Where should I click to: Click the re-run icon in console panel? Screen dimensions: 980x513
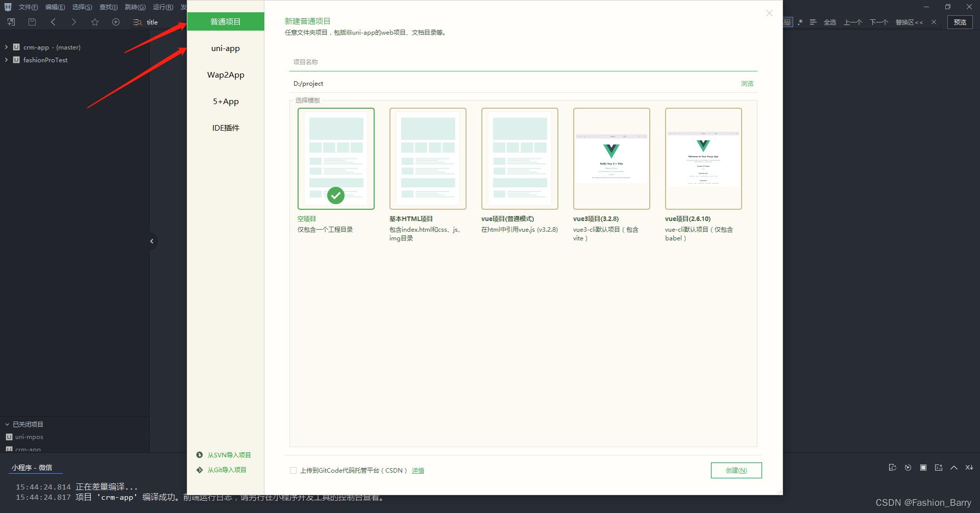click(x=908, y=468)
